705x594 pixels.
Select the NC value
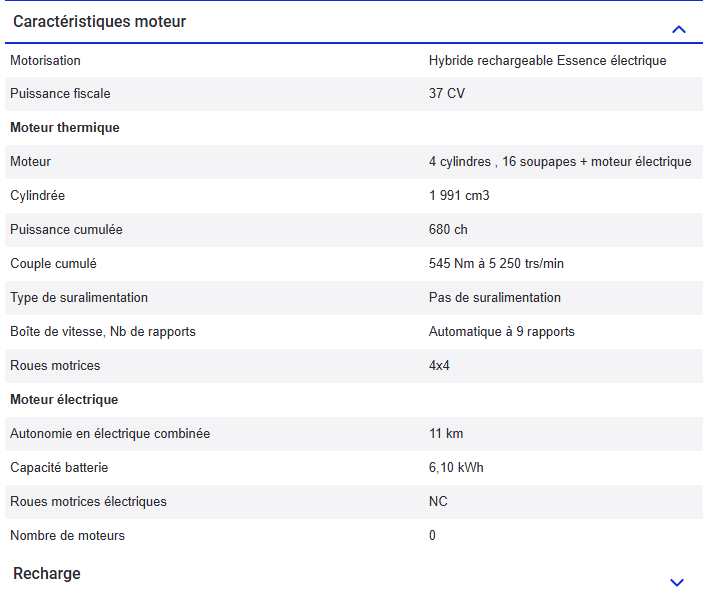click(438, 502)
